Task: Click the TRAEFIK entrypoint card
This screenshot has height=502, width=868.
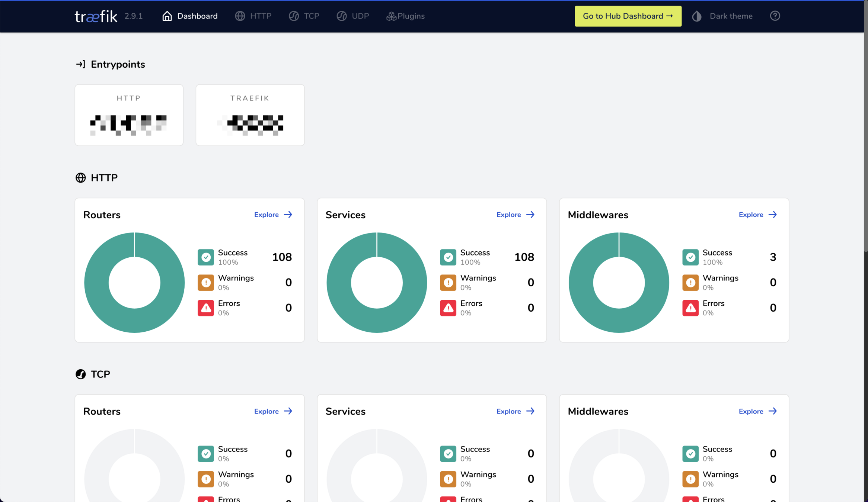Action: click(x=250, y=115)
